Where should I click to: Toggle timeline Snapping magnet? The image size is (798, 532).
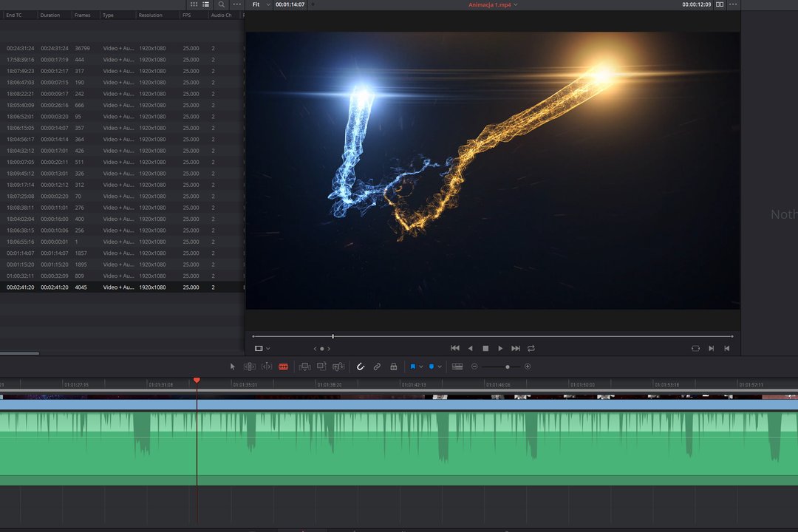pyautogui.click(x=361, y=366)
